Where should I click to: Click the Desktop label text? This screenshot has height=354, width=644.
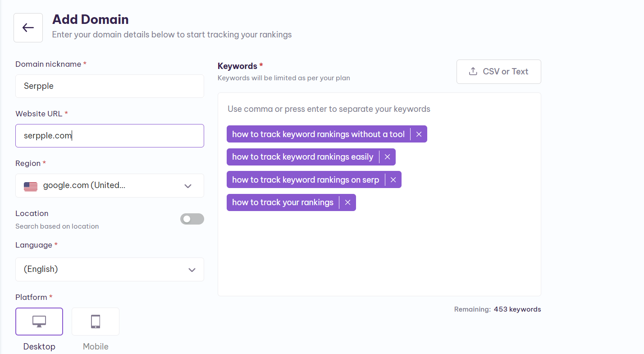click(x=39, y=347)
